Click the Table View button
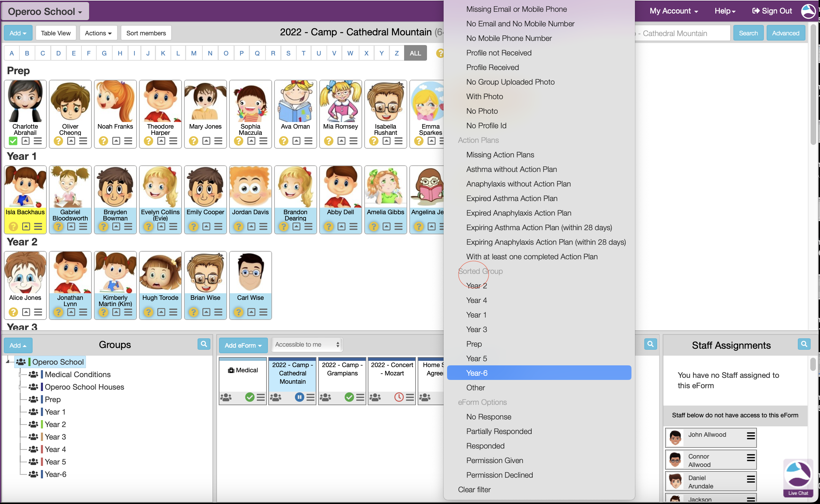 coord(56,33)
